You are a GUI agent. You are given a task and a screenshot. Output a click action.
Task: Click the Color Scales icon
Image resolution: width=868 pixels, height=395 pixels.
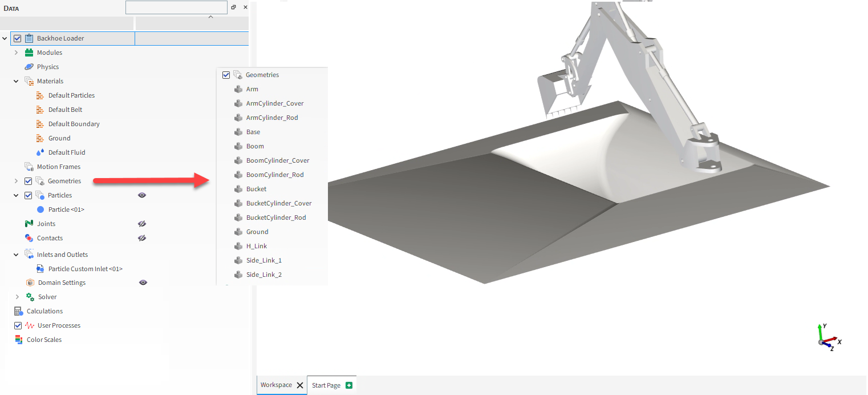[x=18, y=340]
